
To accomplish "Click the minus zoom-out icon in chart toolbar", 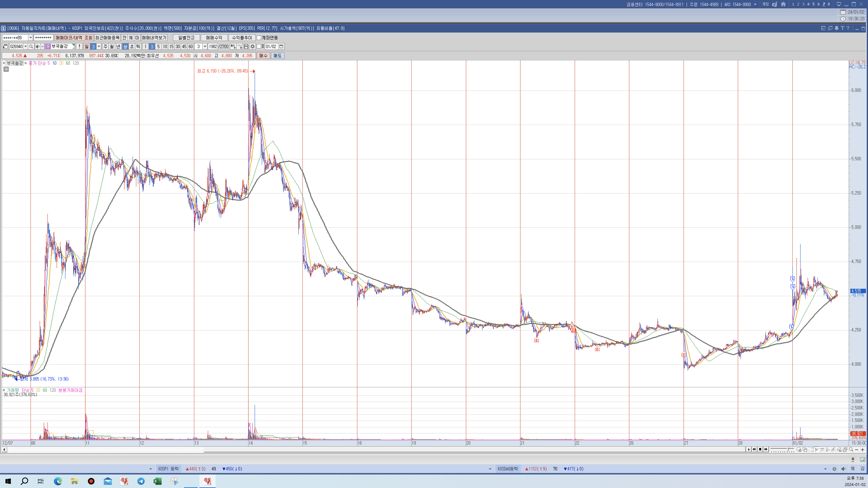I will click(856, 450).
